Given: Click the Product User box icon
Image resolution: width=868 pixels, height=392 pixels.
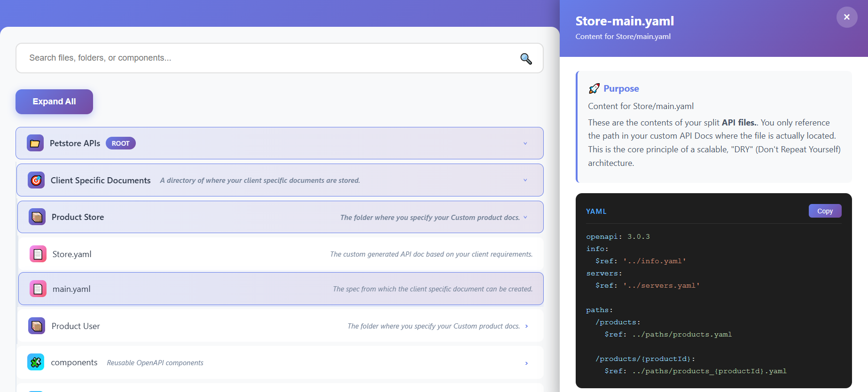Looking at the screenshot, I should point(37,326).
